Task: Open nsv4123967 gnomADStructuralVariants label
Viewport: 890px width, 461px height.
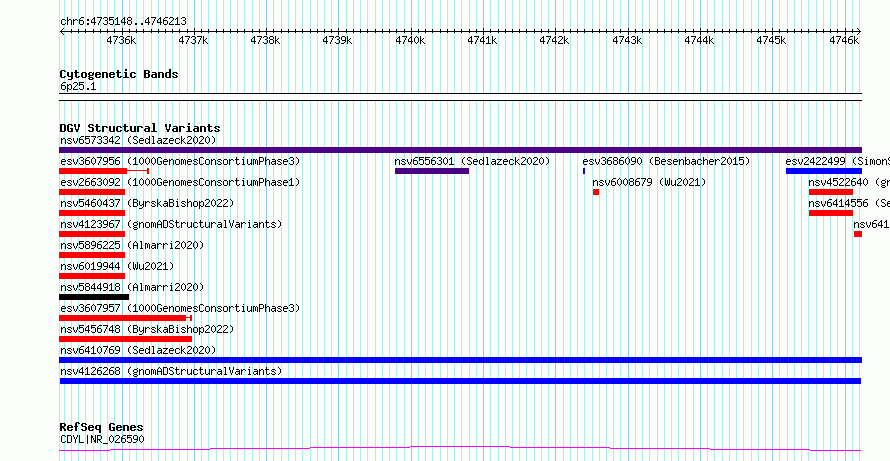Action: pyautogui.click(x=171, y=224)
